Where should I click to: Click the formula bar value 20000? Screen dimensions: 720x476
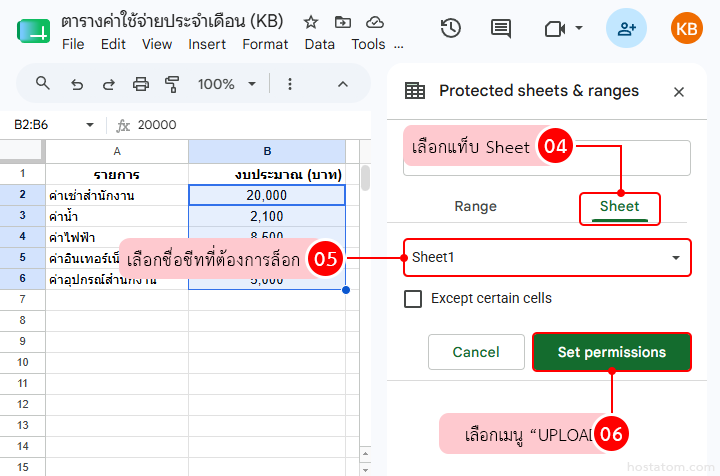tap(157, 125)
